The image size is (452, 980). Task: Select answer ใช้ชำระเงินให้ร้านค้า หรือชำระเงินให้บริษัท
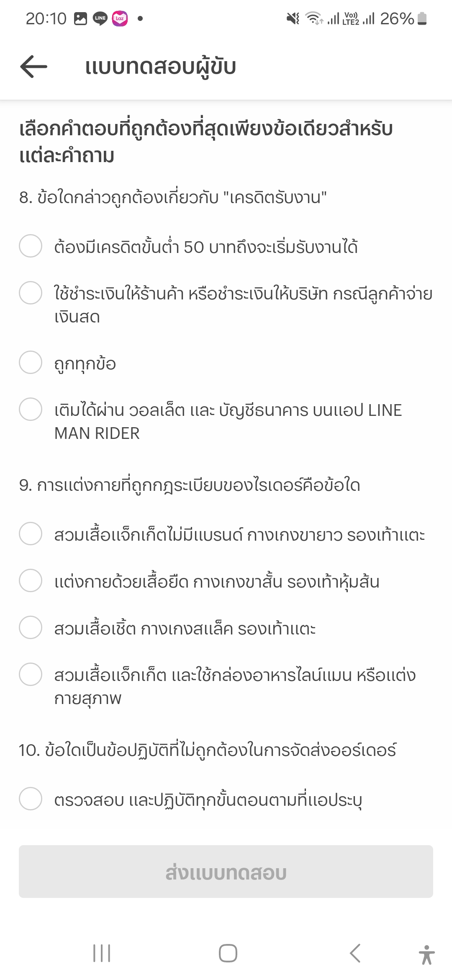[x=226, y=304]
